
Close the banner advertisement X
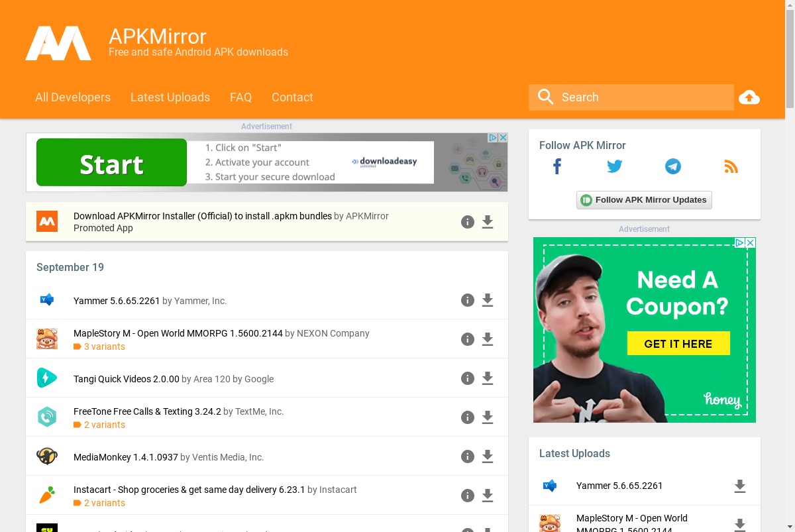(503, 138)
